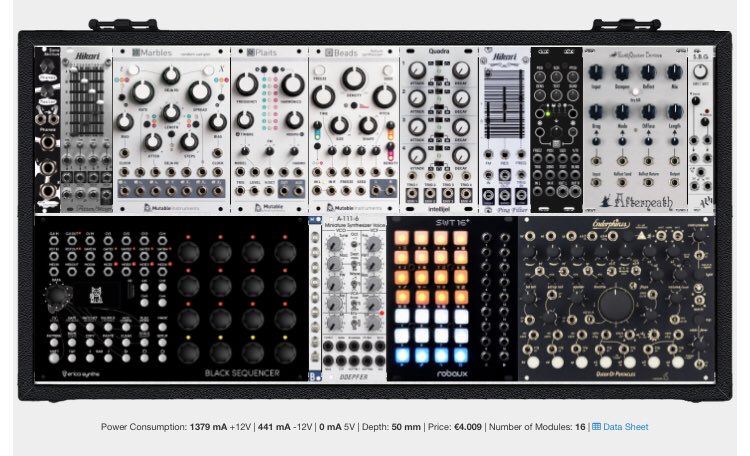Select the Hikari fader mixer module at left
This screenshot has height=456, width=750.
coord(87,130)
